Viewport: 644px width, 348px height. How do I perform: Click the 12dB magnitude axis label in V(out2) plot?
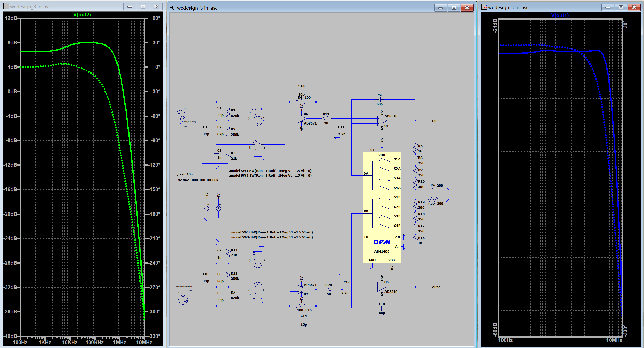[11, 18]
